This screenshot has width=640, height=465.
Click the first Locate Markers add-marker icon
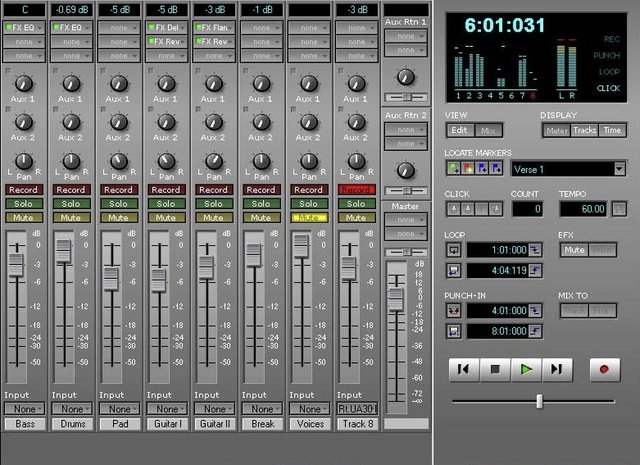coord(453,168)
